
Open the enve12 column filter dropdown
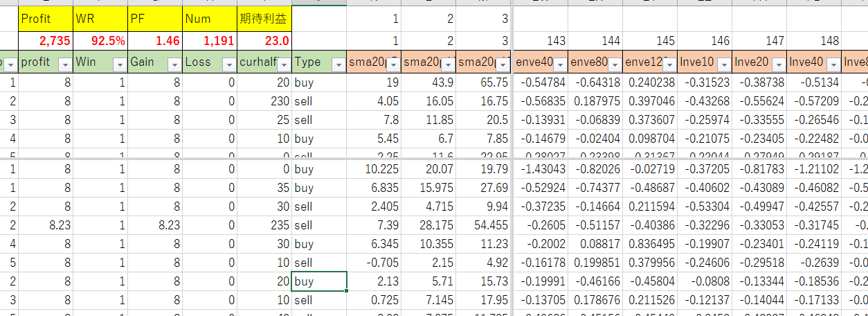(669, 64)
